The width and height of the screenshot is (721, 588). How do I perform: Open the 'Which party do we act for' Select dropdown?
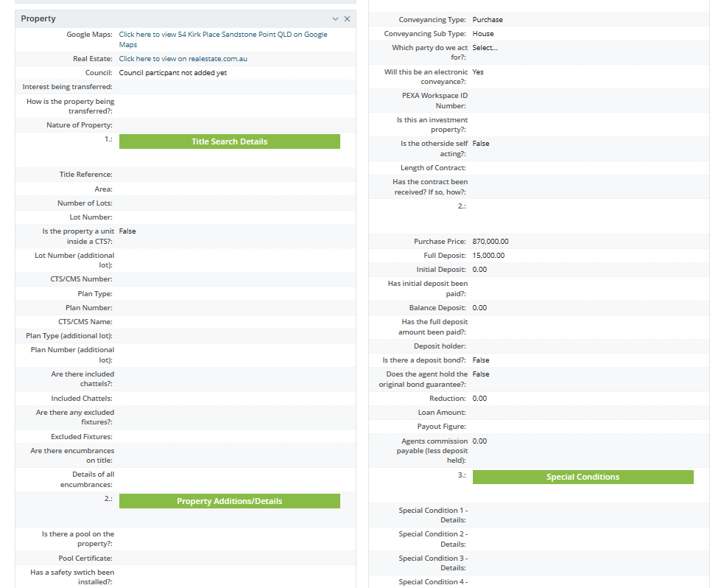pyautogui.click(x=485, y=48)
